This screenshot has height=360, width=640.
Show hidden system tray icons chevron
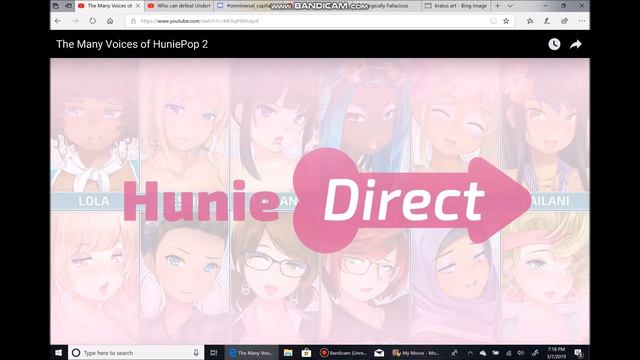[470, 353]
